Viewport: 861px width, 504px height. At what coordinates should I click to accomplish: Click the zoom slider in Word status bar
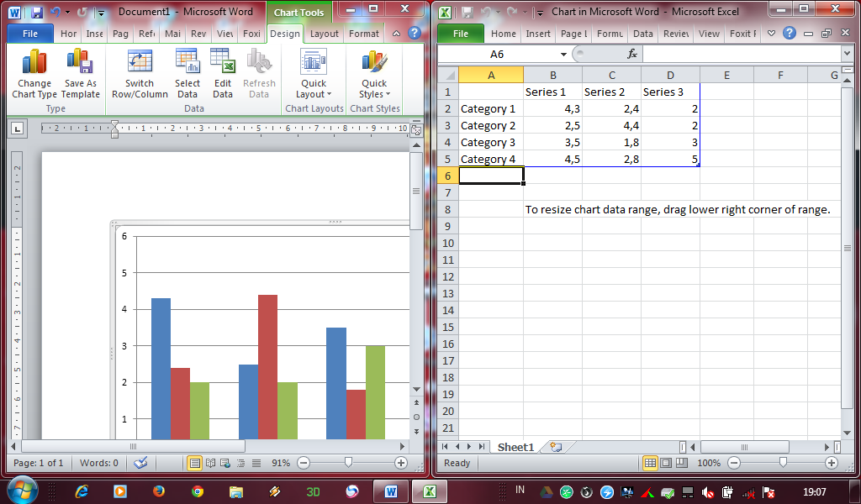[347, 462]
